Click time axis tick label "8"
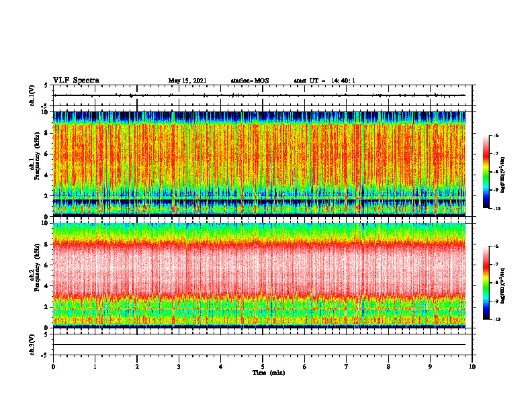532x411 pixels. tap(388, 367)
